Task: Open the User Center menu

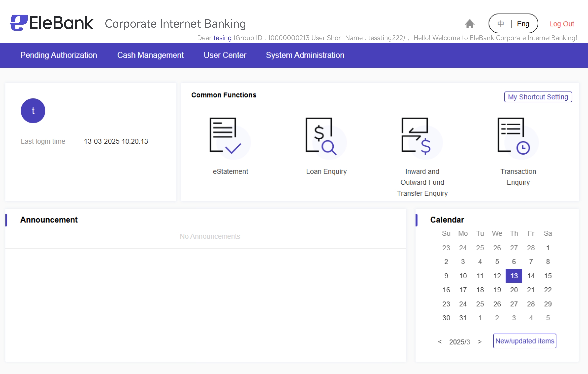Action: (225, 55)
